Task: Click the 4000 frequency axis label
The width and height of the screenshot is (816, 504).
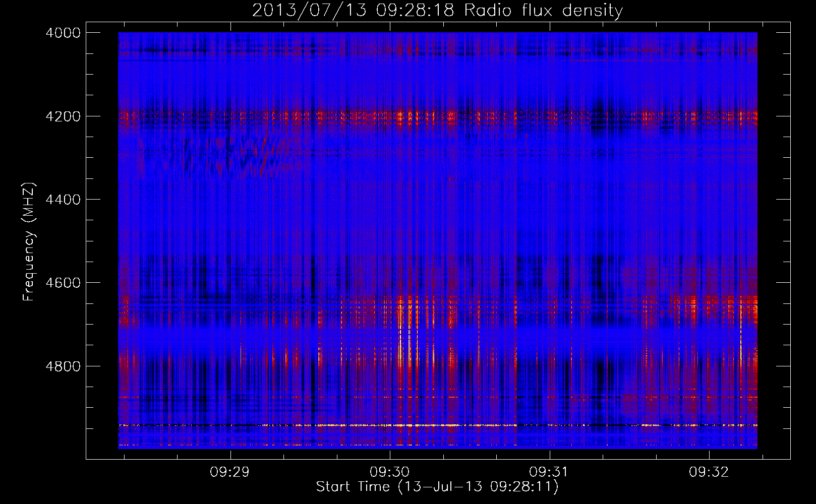Action: [x=63, y=33]
